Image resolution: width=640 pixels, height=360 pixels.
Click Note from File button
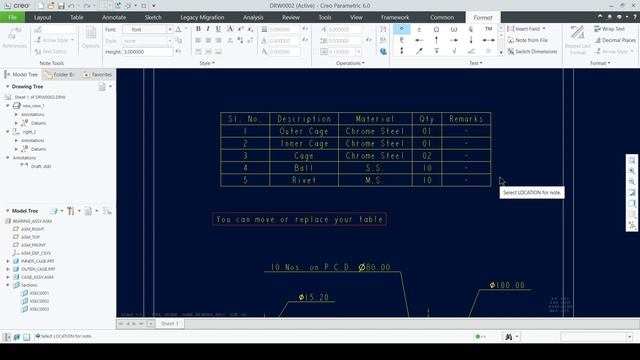coord(527,40)
